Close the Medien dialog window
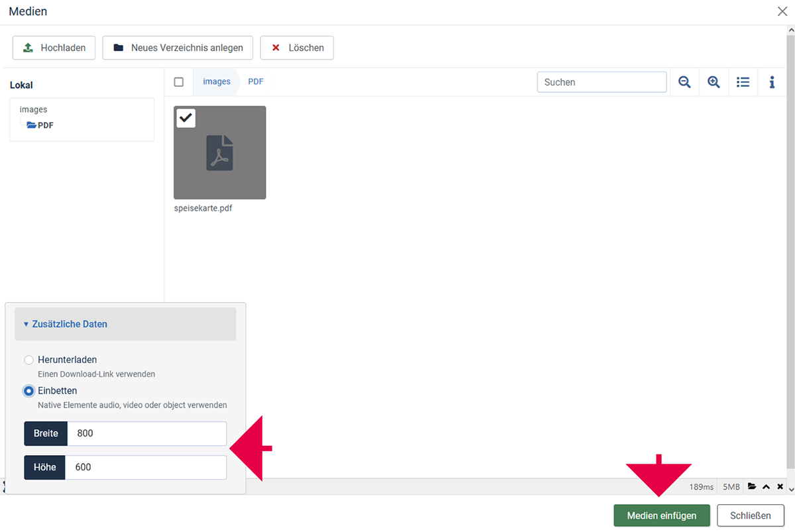 (x=782, y=11)
